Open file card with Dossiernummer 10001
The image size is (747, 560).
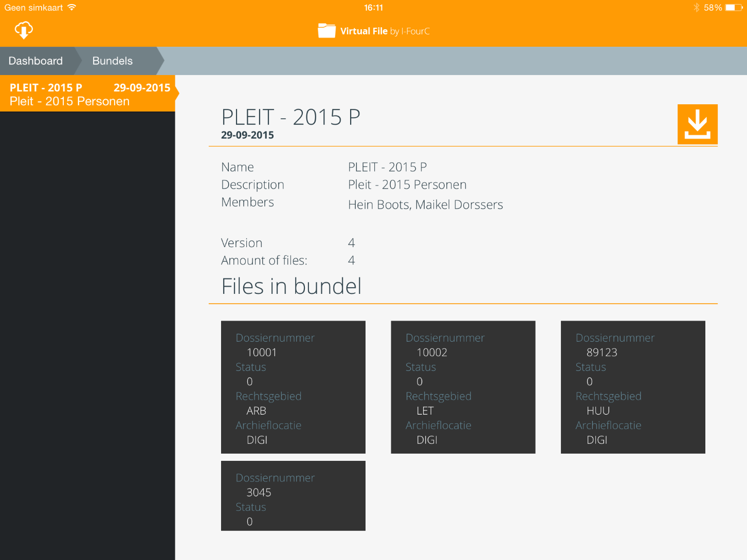coord(293,387)
